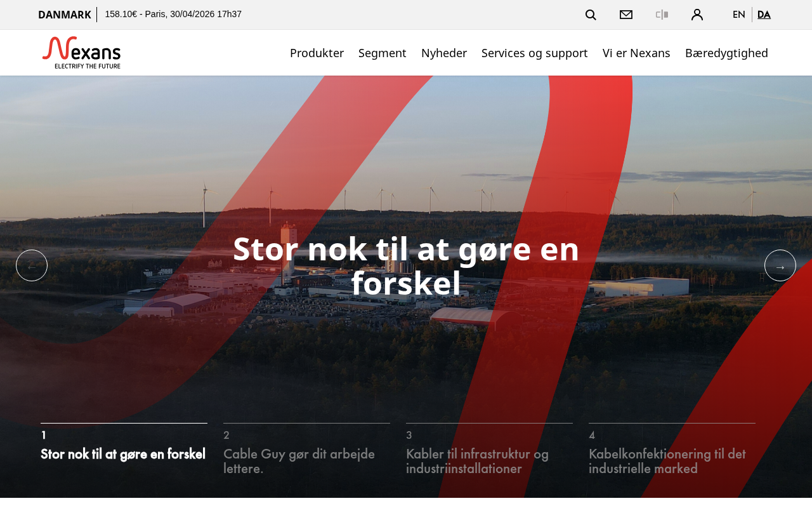Open the product comparison icon
Image resolution: width=812 pixels, height=508 pixels.
point(662,15)
